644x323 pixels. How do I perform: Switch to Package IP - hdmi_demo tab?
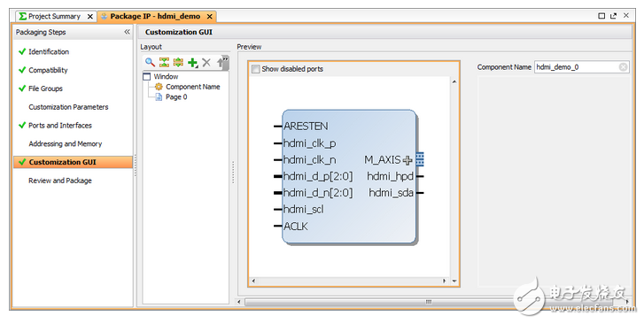tap(155, 17)
